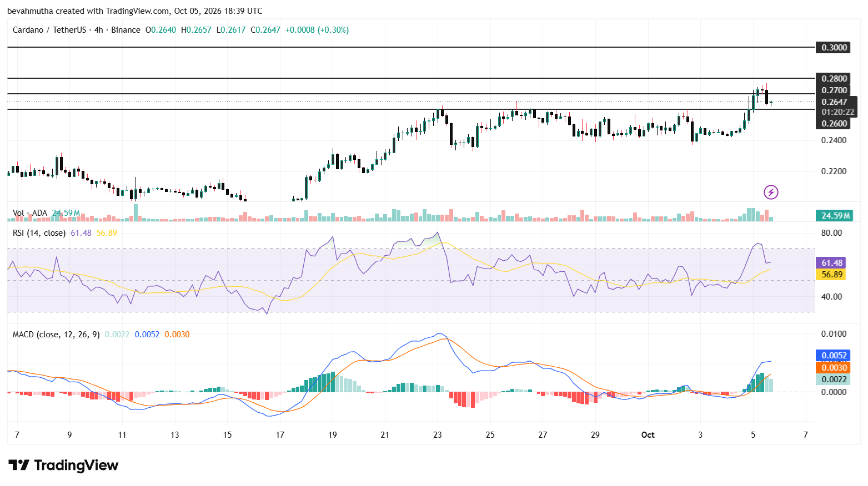
Task: Click the 0.0100 MACD axis value
Action: click(x=834, y=334)
